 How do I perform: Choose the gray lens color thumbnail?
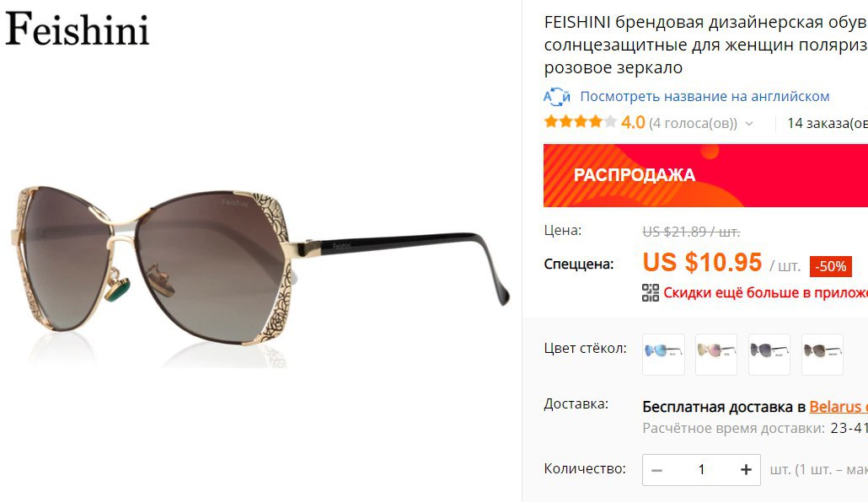769,355
